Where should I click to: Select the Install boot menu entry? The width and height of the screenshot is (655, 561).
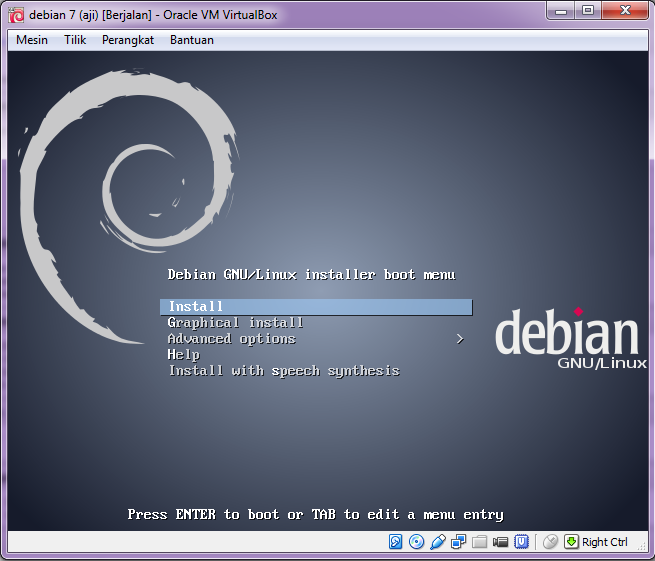[316, 307]
